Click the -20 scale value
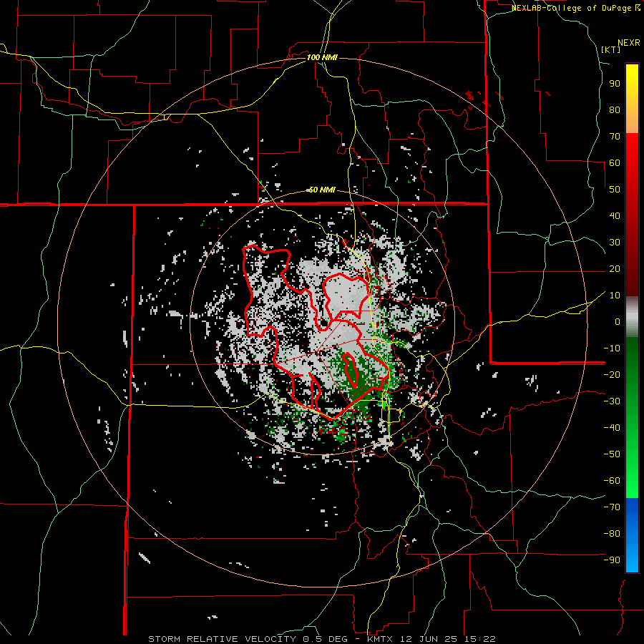The width and height of the screenshot is (644, 644). (x=612, y=374)
